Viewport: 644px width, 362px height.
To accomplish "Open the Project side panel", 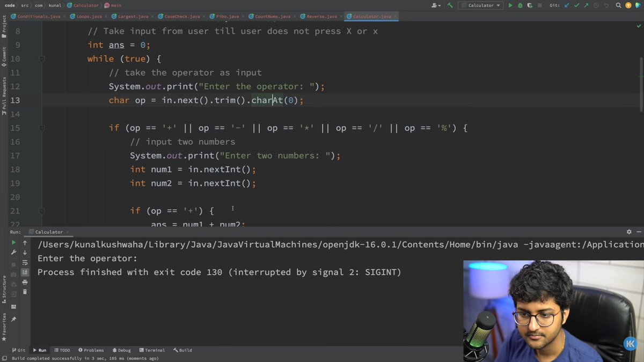I will pos(4,27).
